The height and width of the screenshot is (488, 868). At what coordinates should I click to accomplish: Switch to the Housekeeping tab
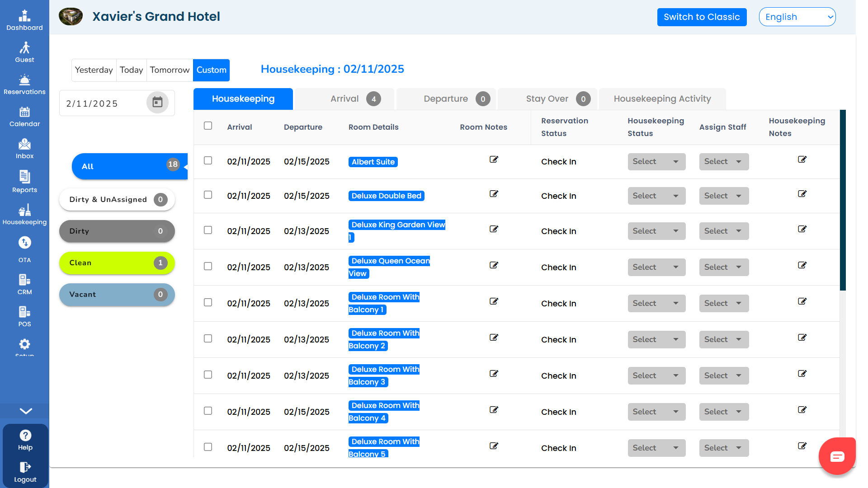point(243,99)
